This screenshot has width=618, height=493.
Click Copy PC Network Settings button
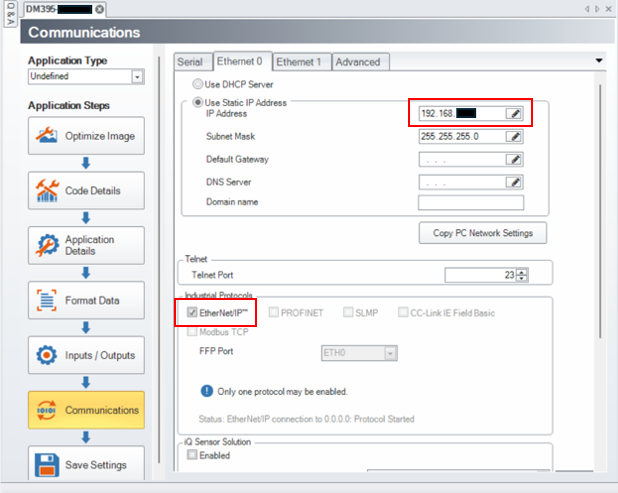[x=483, y=233]
